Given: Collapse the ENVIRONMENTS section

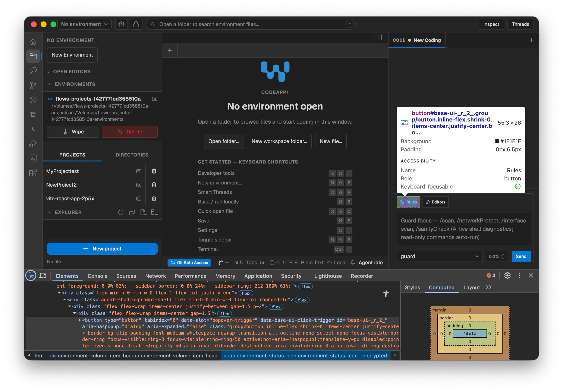Looking at the screenshot, I should 102,84.
